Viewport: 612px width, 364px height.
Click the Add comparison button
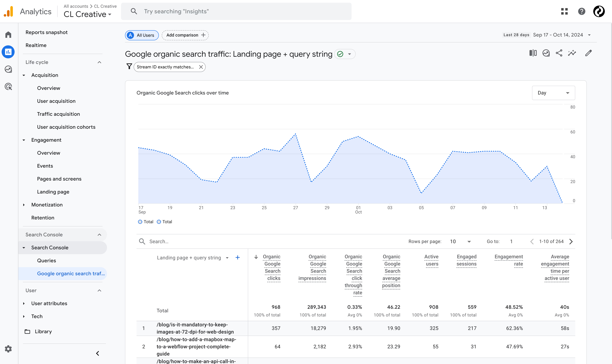point(185,35)
